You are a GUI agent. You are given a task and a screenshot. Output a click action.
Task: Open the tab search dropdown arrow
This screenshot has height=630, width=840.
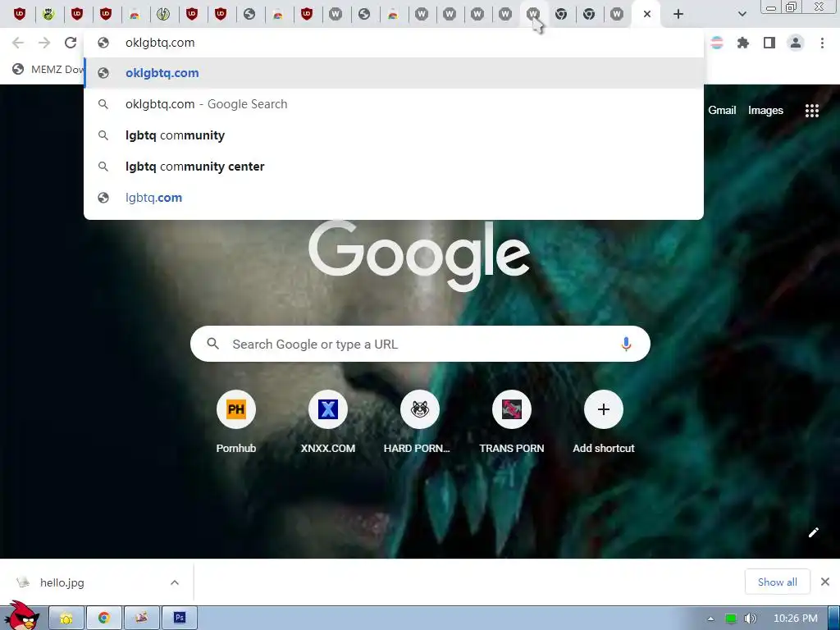742,14
